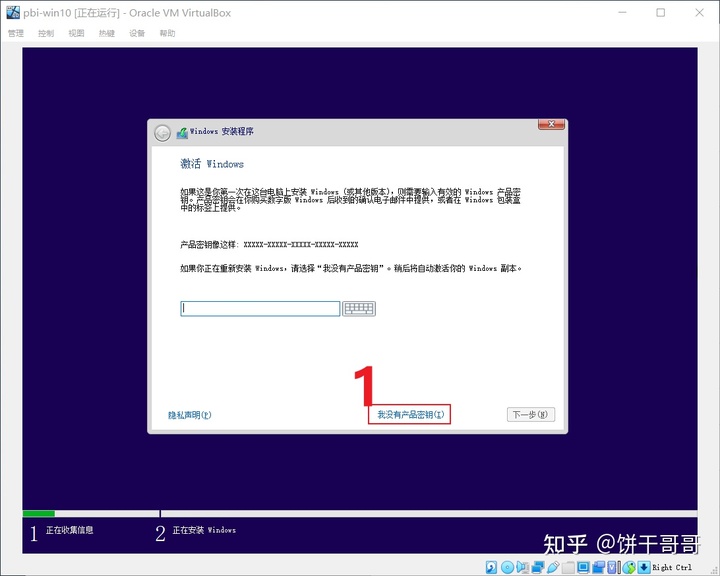
Task: Click the audio status icon
Action: pos(523,567)
